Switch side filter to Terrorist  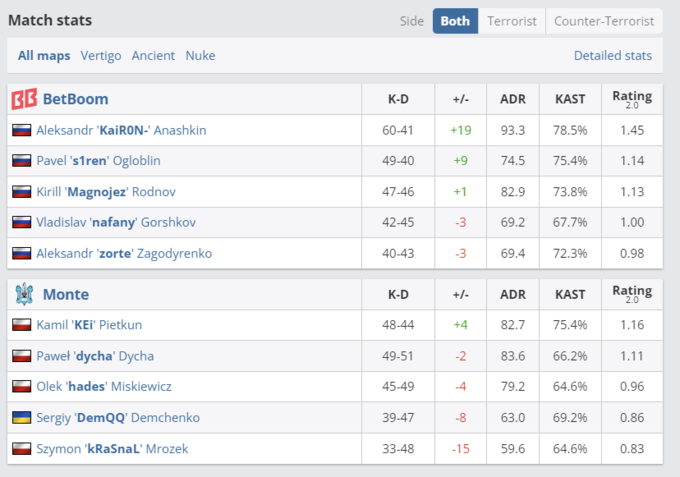click(x=512, y=21)
